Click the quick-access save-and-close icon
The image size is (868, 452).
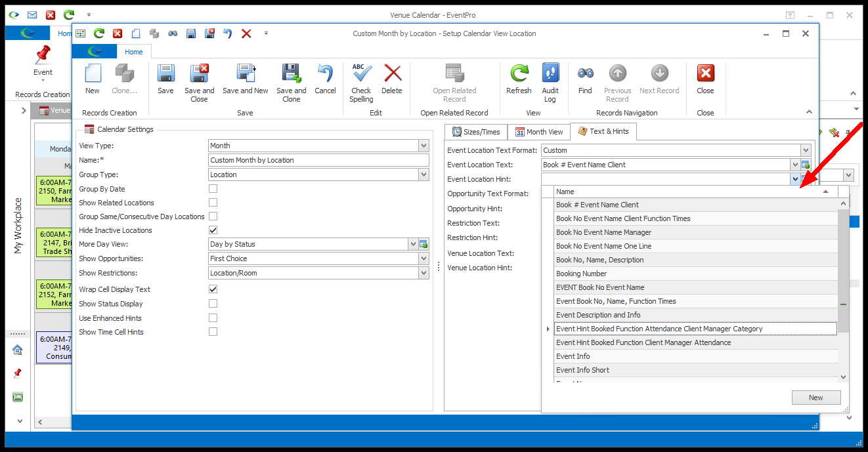209,33
